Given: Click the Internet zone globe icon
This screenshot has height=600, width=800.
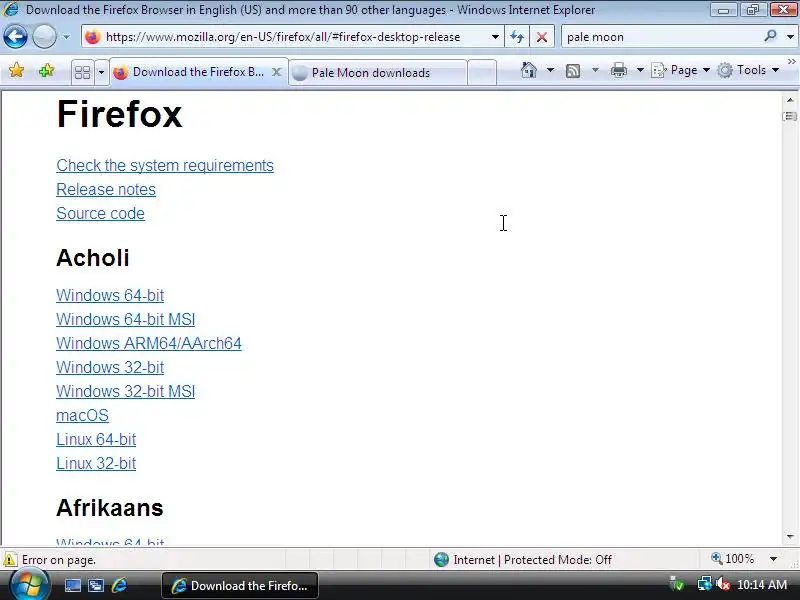Looking at the screenshot, I should 441,560.
